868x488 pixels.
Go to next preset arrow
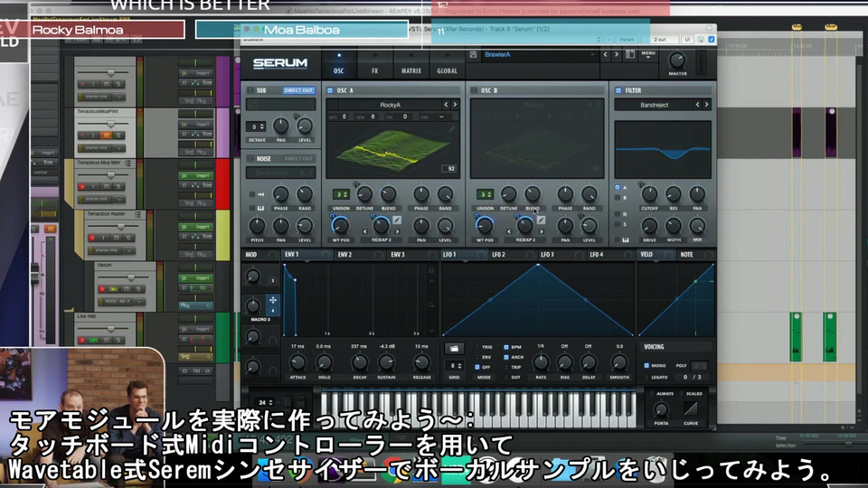pyautogui.click(x=616, y=55)
